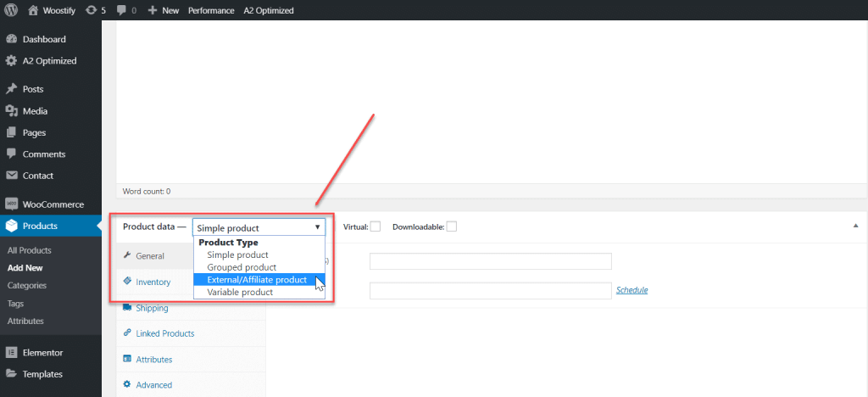Go to WooCommerce in the sidebar

(53, 204)
